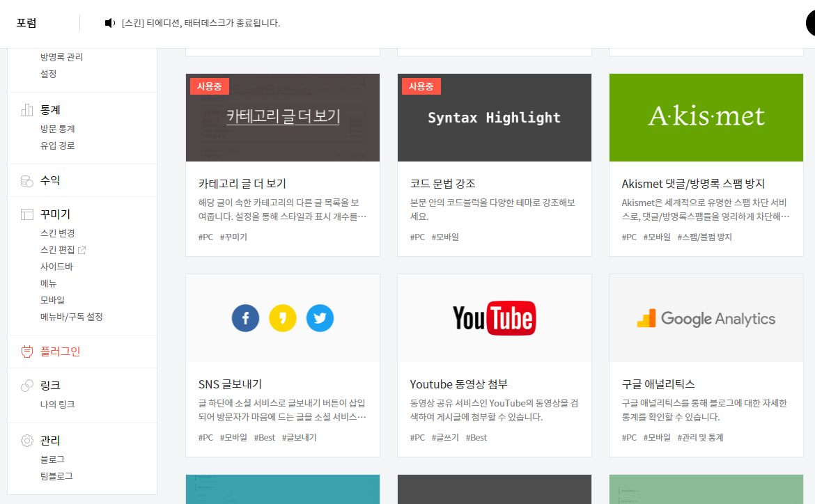Open 스킨 편집

(x=58, y=250)
